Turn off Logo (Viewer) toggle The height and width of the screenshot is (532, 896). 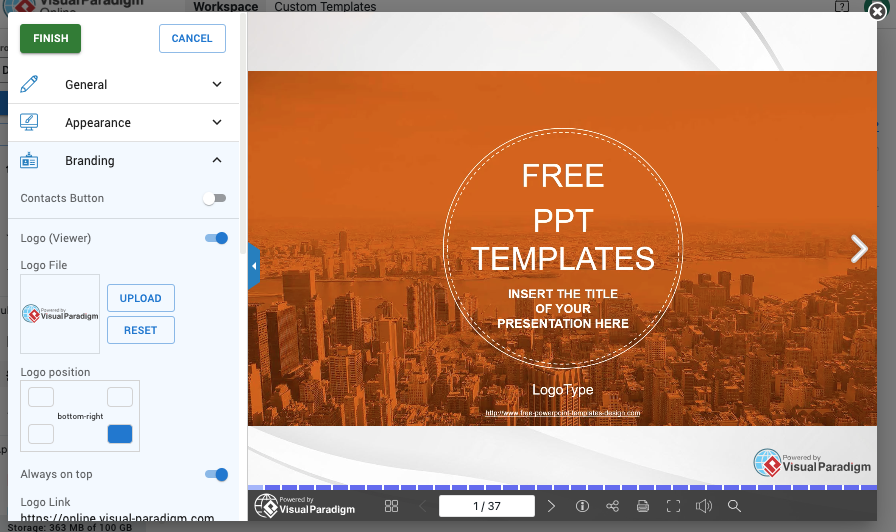pyautogui.click(x=216, y=238)
